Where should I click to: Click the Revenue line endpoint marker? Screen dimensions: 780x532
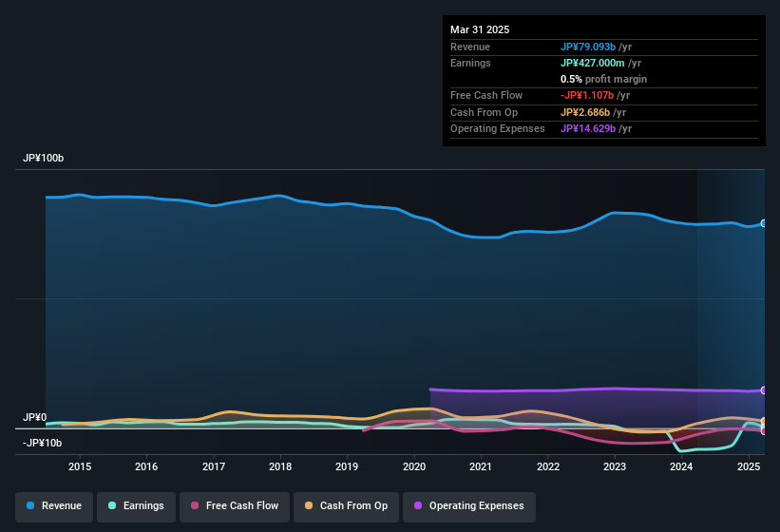coord(764,223)
